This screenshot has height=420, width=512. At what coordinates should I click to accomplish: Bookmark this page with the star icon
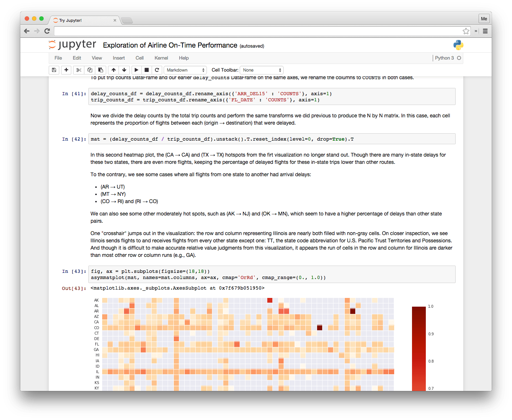[466, 31]
